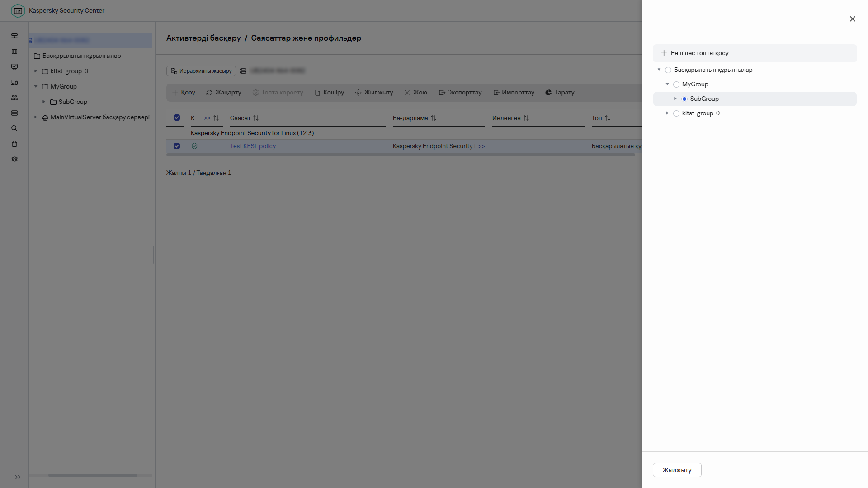
Task: Click Экспорттау in the policy toolbar
Action: pyautogui.click(x=460, y=93)
